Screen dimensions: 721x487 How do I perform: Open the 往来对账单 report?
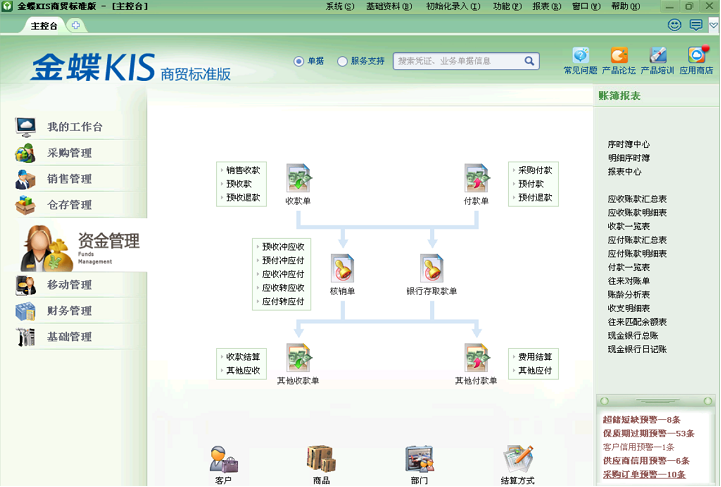[x=629, y=281]
